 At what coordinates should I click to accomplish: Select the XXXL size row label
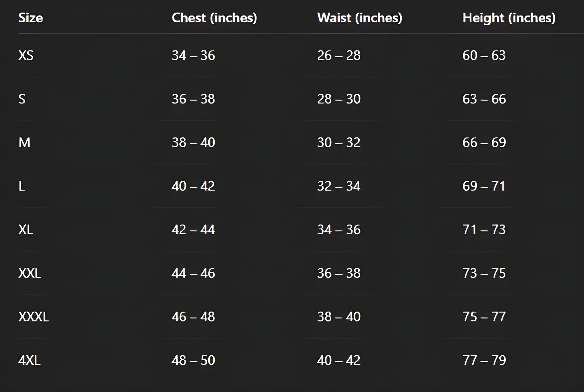(34, 317)
